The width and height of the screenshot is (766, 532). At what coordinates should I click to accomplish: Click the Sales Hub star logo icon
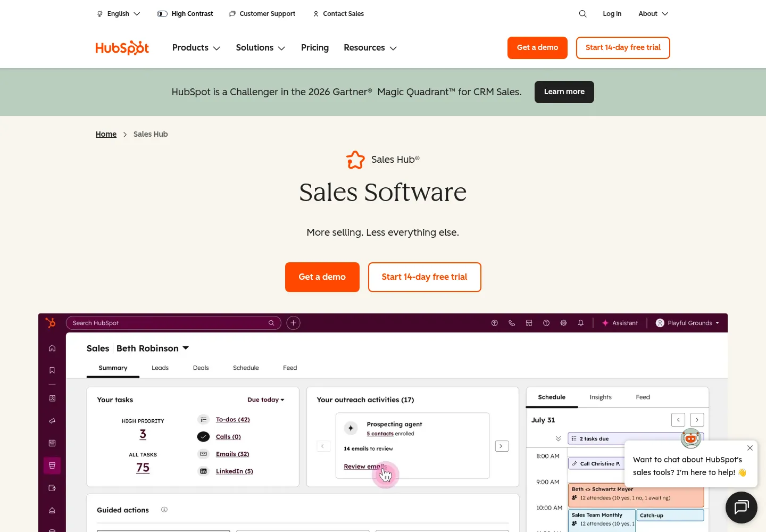(x=356, y=160)
